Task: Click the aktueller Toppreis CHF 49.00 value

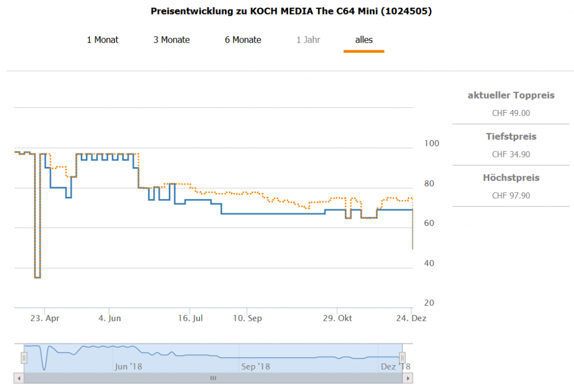Action: click(511, 113)
